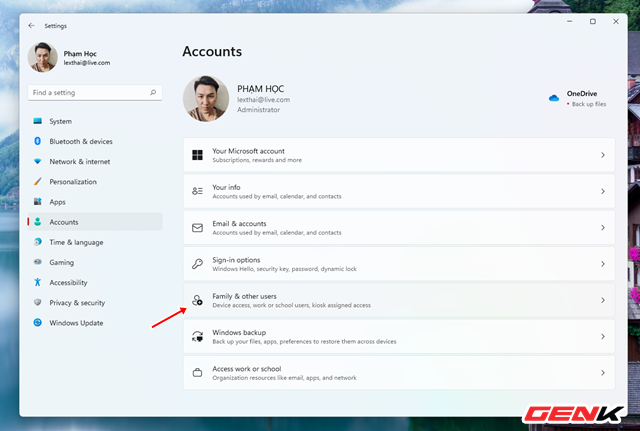This screenshot has width=640, height=431.
Task: Click Email & accounts title text
Action: (x=239, y=224)
